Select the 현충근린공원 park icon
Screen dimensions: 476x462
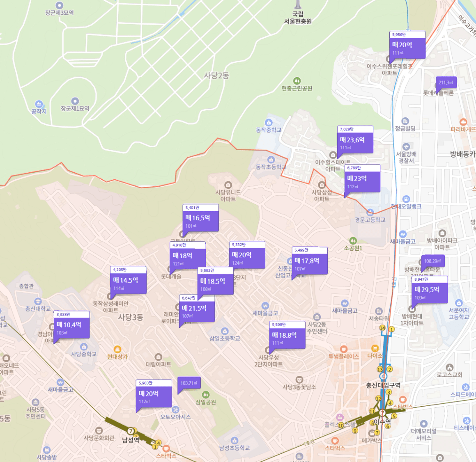pos(297,81)
